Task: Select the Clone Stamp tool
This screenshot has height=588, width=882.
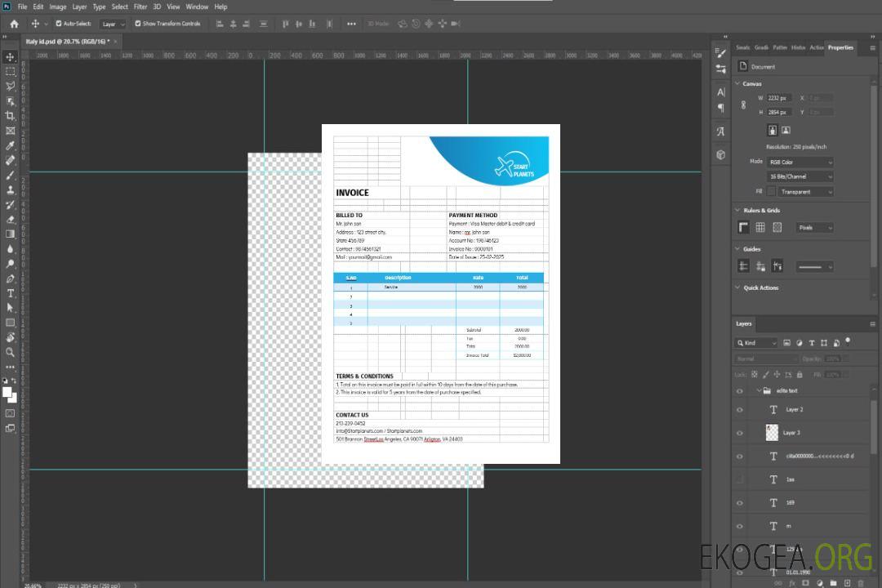Action: pyautogui.click(x=11, y=190)
